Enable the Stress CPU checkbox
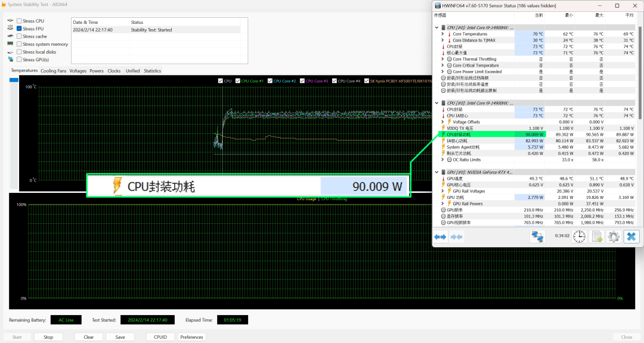Image resolution: width=644 pixels, height=343 pixels. tap(19, 21)
